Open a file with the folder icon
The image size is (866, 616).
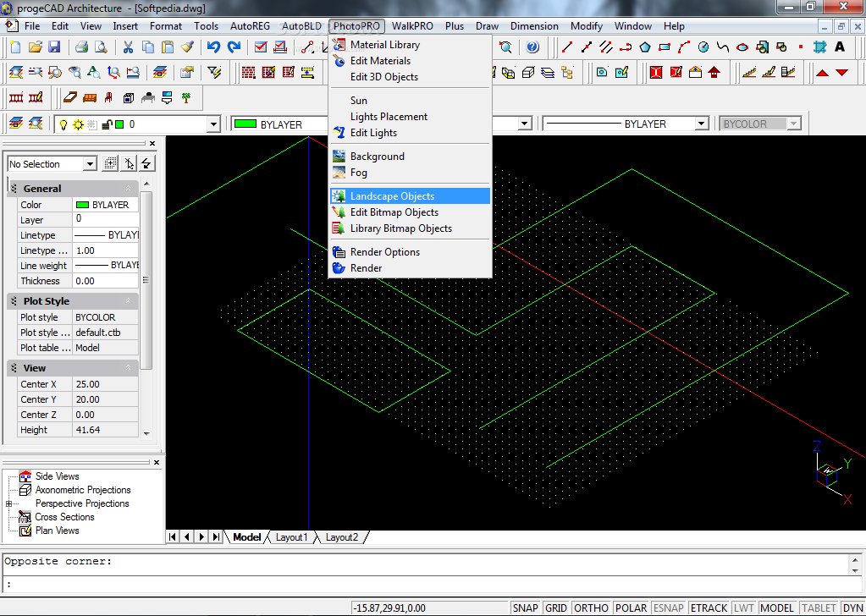point(35,47)
